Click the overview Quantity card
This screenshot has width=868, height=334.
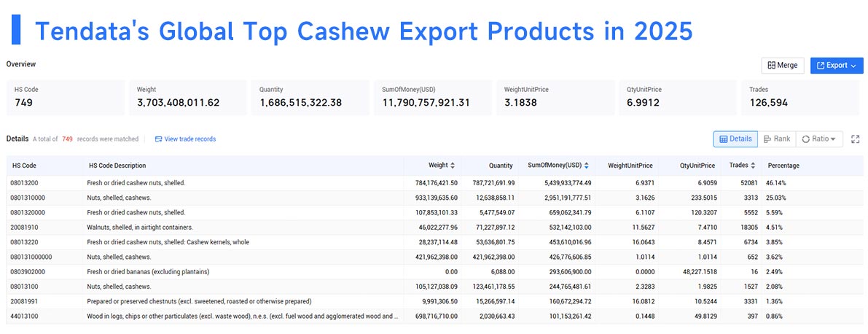coord(310,98)
